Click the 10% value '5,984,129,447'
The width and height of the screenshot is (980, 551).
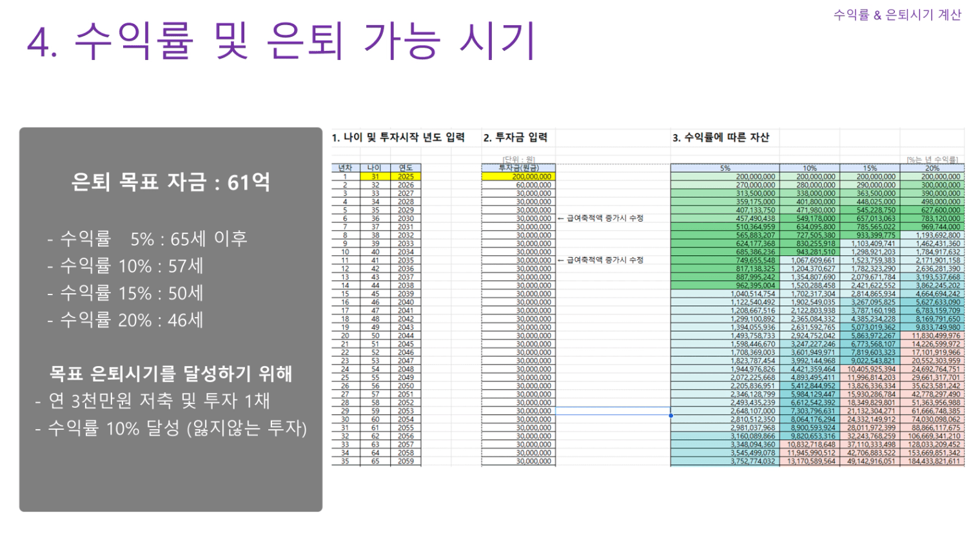809,394
